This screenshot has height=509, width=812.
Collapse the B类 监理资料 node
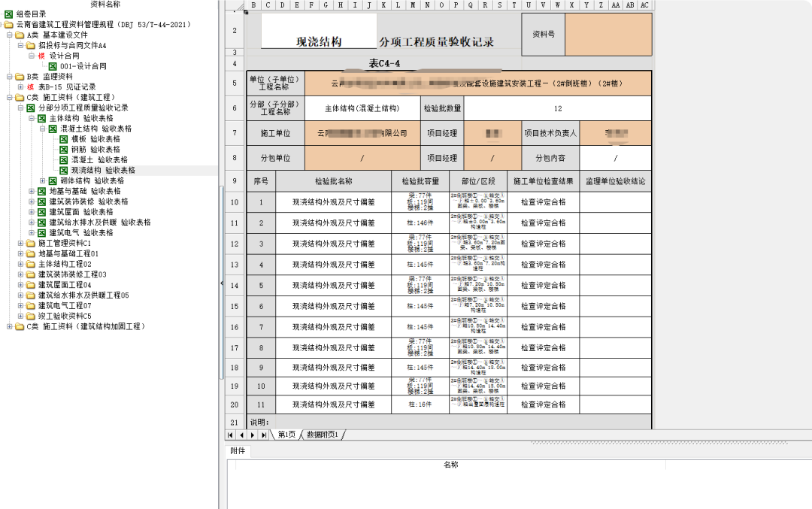[x=9, y=77]
